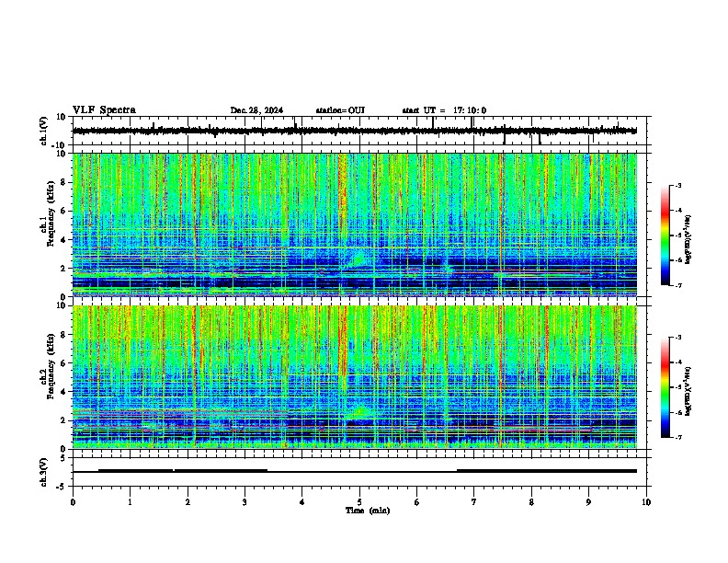Click the ch.1 colorbar -7 tick label
This screenshot has width=728, height=563.
[677, 285]
